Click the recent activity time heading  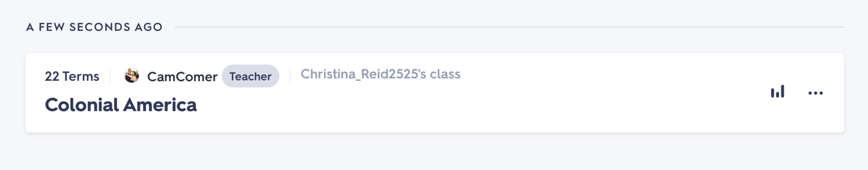pos(94,27)
